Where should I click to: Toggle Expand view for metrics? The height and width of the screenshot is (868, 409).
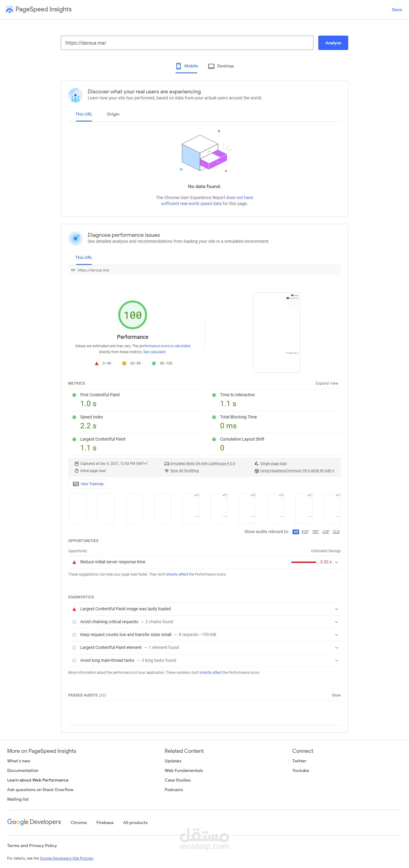tap(327, 383)
